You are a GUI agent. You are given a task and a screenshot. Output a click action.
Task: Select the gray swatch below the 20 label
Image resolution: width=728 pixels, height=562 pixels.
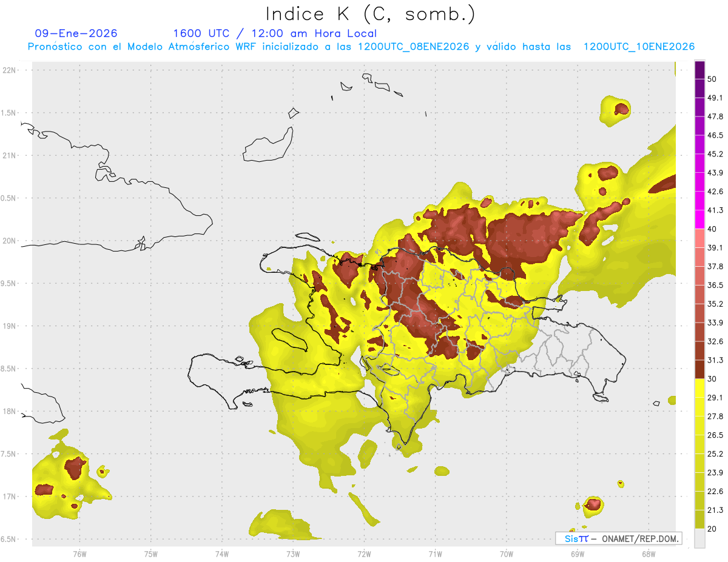pos(699,538)
